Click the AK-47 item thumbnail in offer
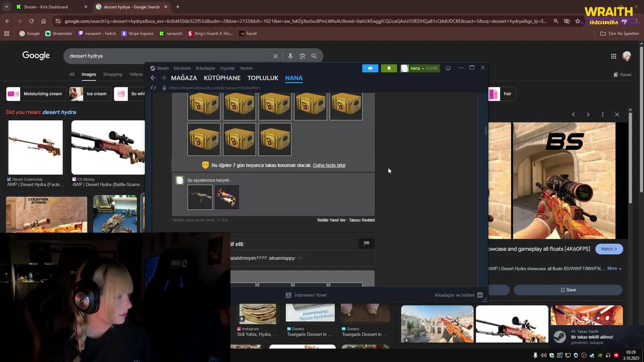This screenshot has height=362, width=644. tap(200, 197)
